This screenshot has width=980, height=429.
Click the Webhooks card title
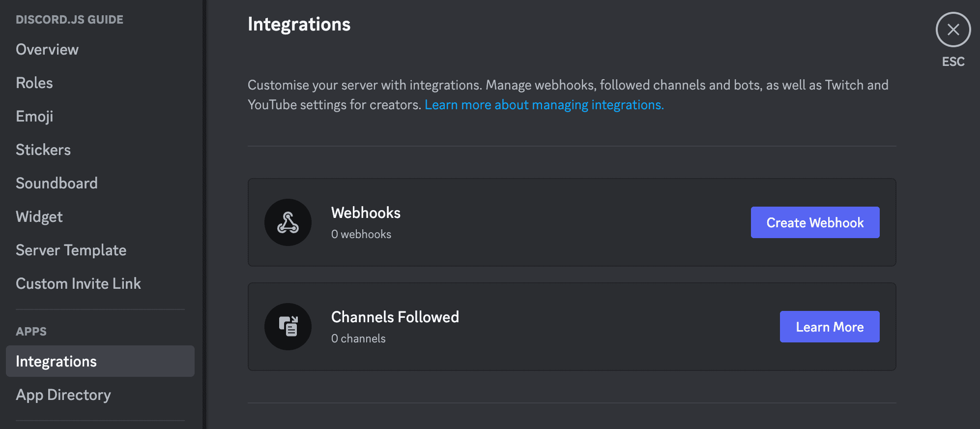pyautogui.click(x=366, y=213)
